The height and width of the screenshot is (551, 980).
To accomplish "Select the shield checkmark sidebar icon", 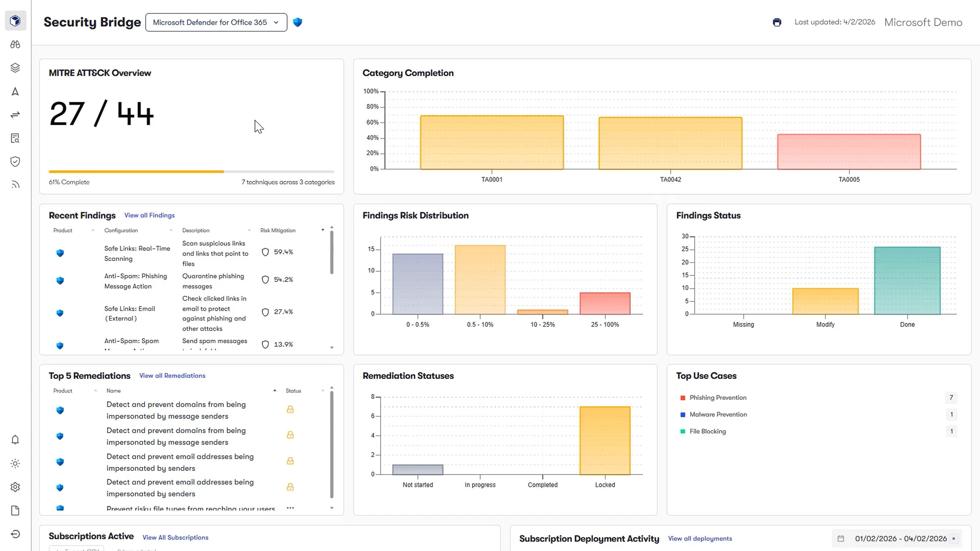I will tap(15, 162).
